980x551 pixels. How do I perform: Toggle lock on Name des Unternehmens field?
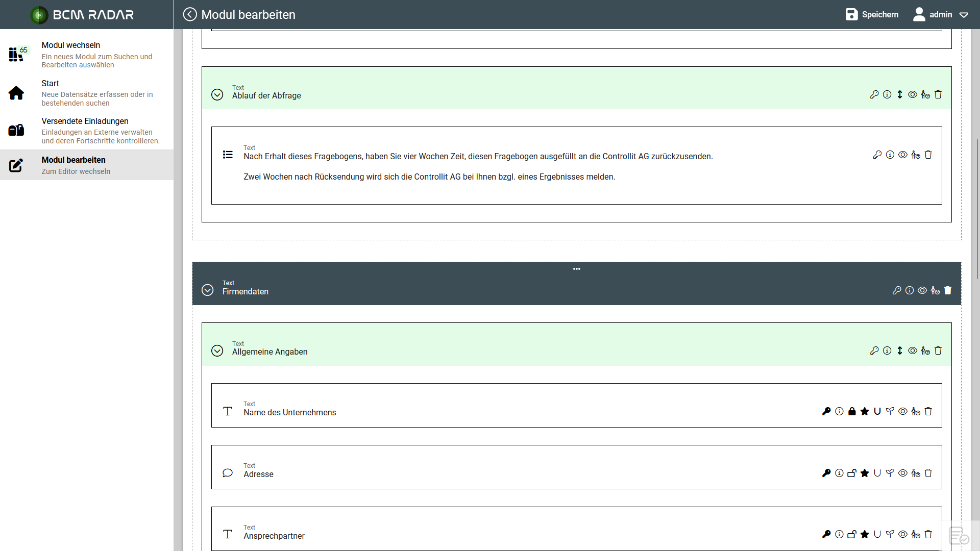click(x=852, y=411)
